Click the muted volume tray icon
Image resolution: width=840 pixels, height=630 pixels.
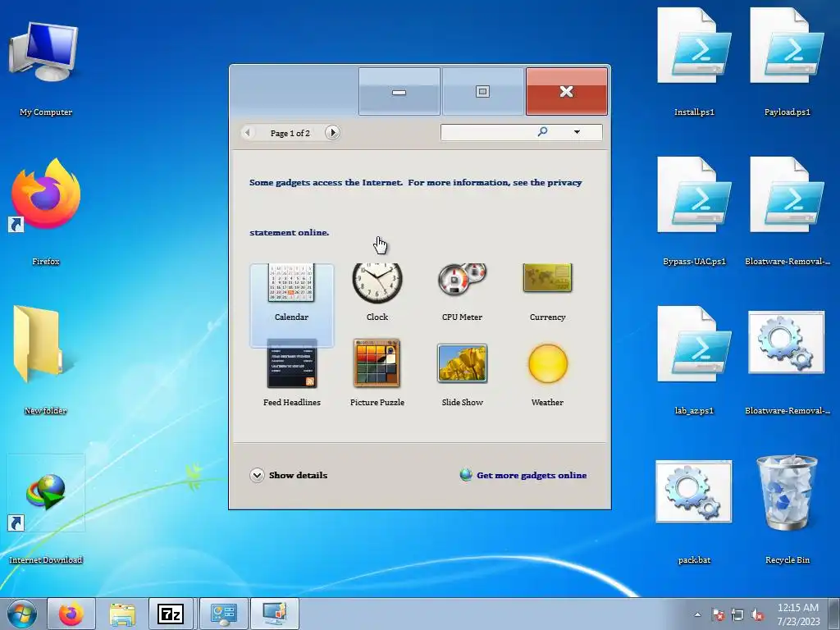click(x=757, y=614)
